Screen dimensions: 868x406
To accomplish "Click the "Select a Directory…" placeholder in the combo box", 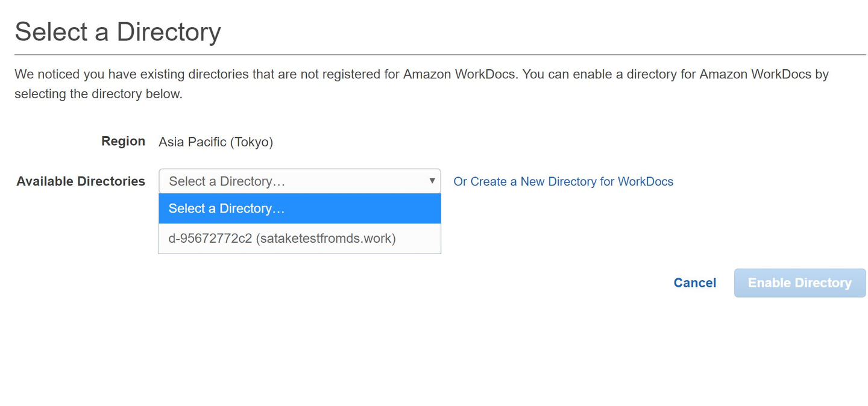I will pos(227,181).
